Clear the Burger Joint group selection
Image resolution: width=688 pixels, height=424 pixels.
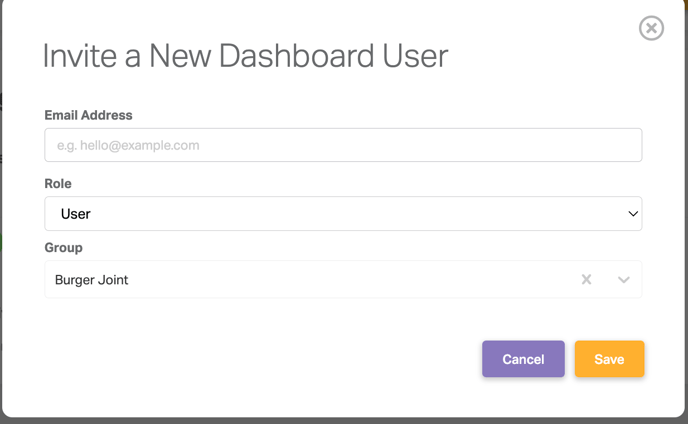[586, 279]
